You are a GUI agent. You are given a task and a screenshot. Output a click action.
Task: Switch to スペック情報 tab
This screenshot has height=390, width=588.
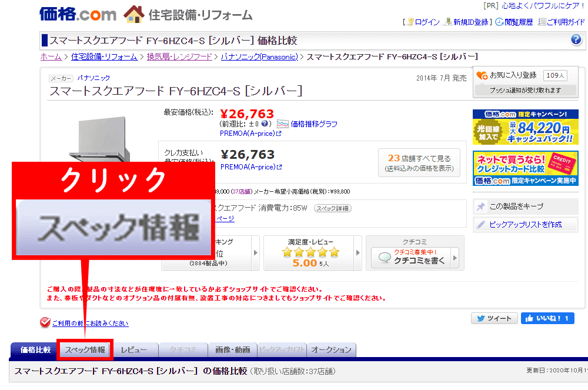(x=85, y=350)
